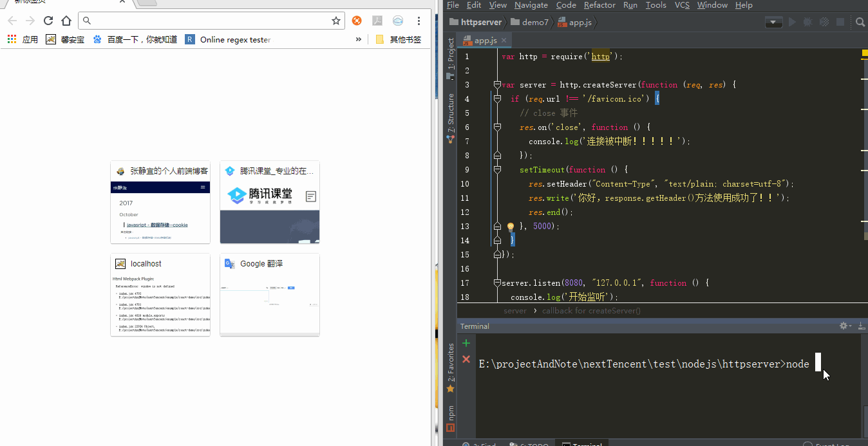Image resolution: width=868 pixels, height=446 pixels.
Task: Select the app.js editor tab
Action: (484, 41)
